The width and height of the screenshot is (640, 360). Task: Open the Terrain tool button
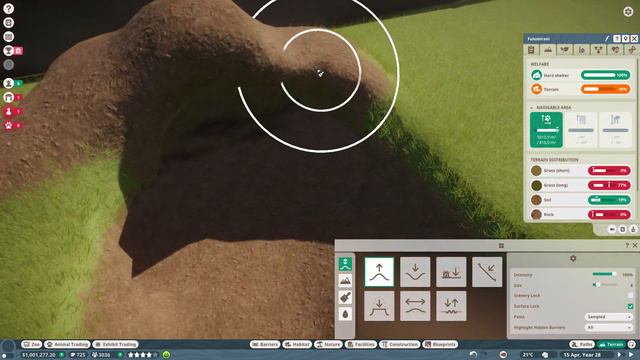(611, 344)
